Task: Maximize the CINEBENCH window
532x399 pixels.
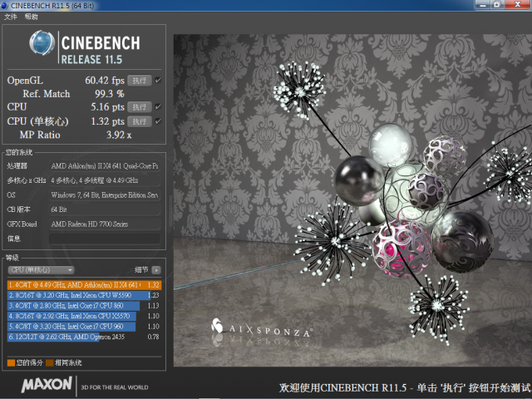Action: click(497, 5)
